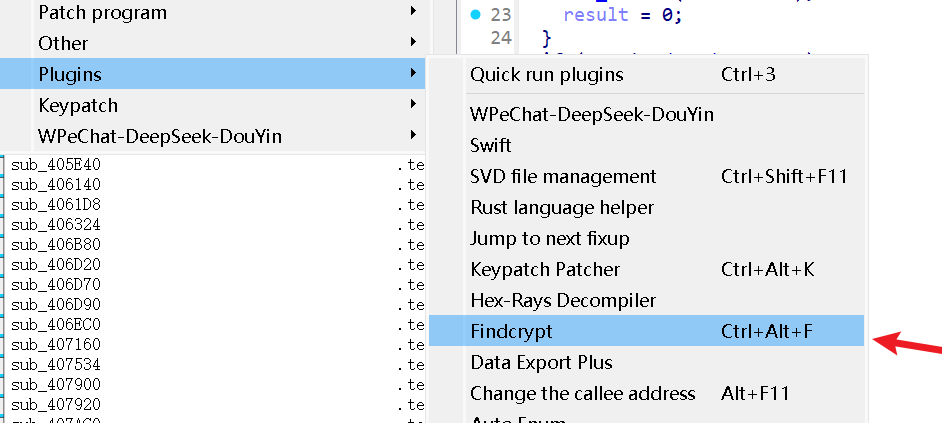The image size is (942, 423).
Task: Toggle breakpoint dot at line 23
Action: click(x=476, y=14)
